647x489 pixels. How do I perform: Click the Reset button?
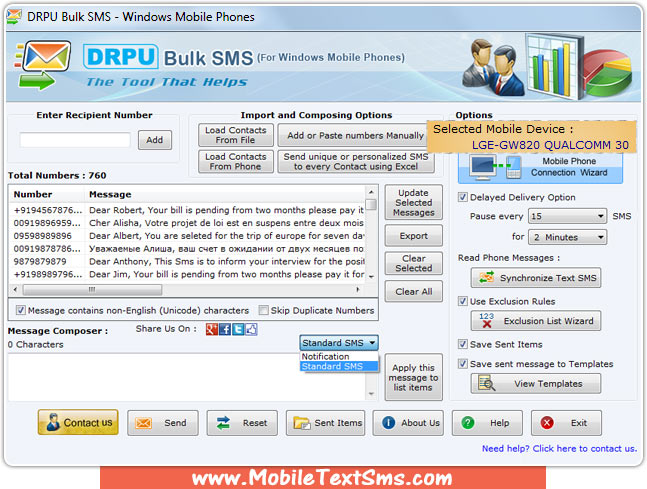(242, 423)
